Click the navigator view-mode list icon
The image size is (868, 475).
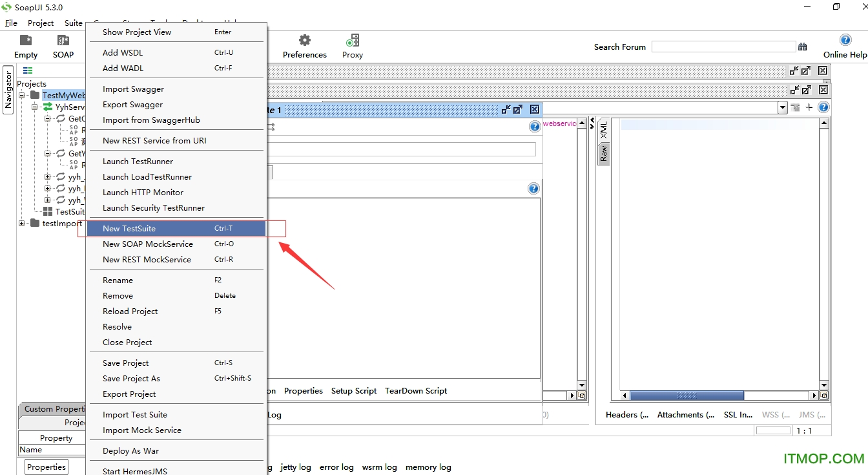point(28,70)
